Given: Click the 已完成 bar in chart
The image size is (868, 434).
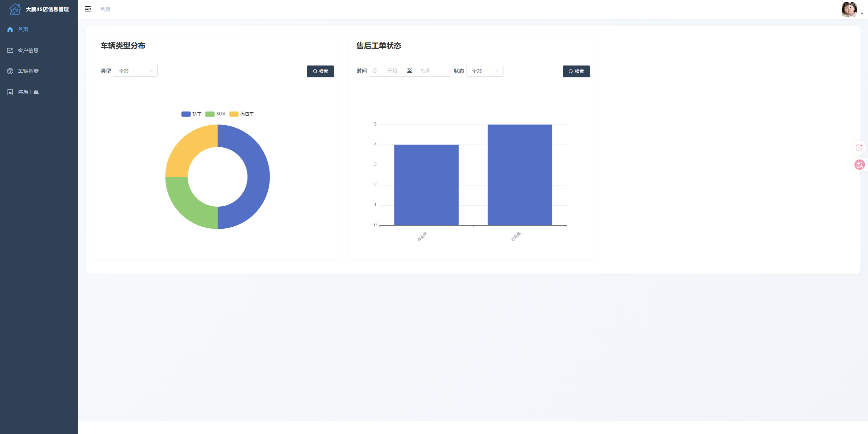Looking at the screenshot, I should click(x=520, y=175).
